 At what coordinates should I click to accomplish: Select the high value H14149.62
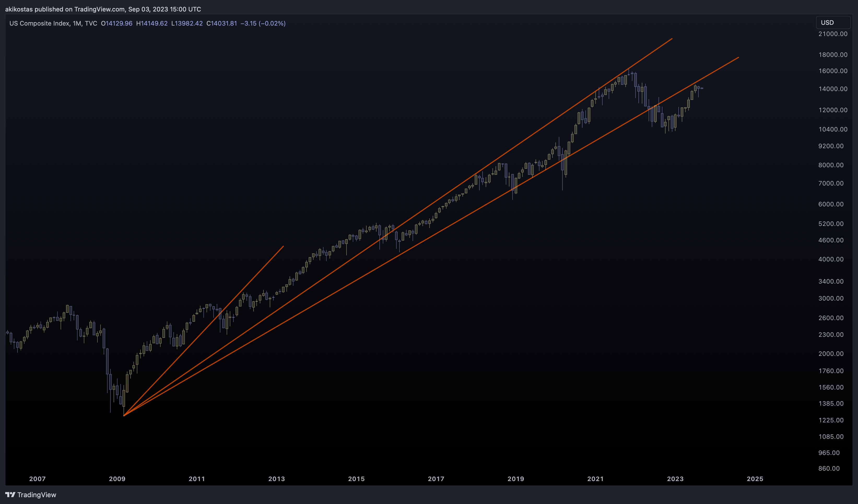(x=152, y=23)
